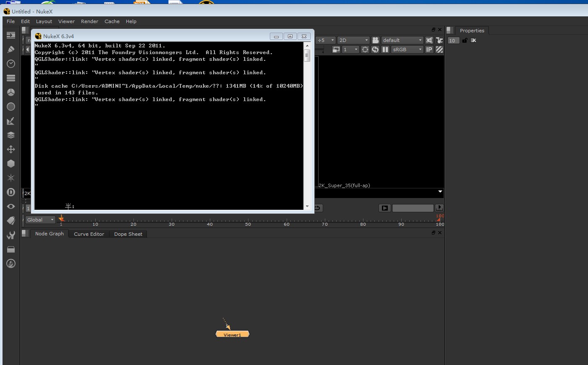Open the Draw nodes toolbar icon
Image resolution: width=588 pixels, height=365 pixels.
pyautogui.click(x=11, y=50)
